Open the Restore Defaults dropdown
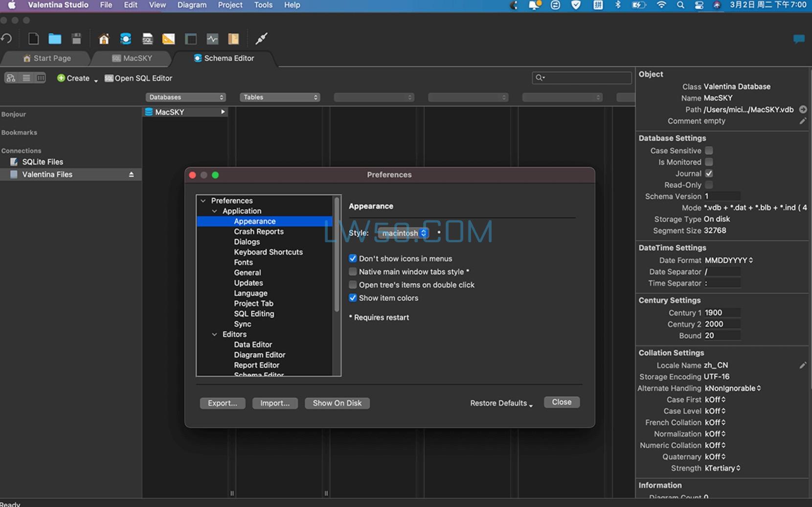Image resolution: width=812 pixels, height=507 pixels. pos(501,403)
